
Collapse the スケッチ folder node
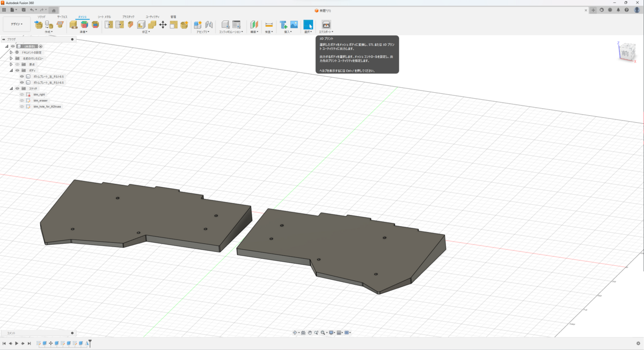(11, 88)
